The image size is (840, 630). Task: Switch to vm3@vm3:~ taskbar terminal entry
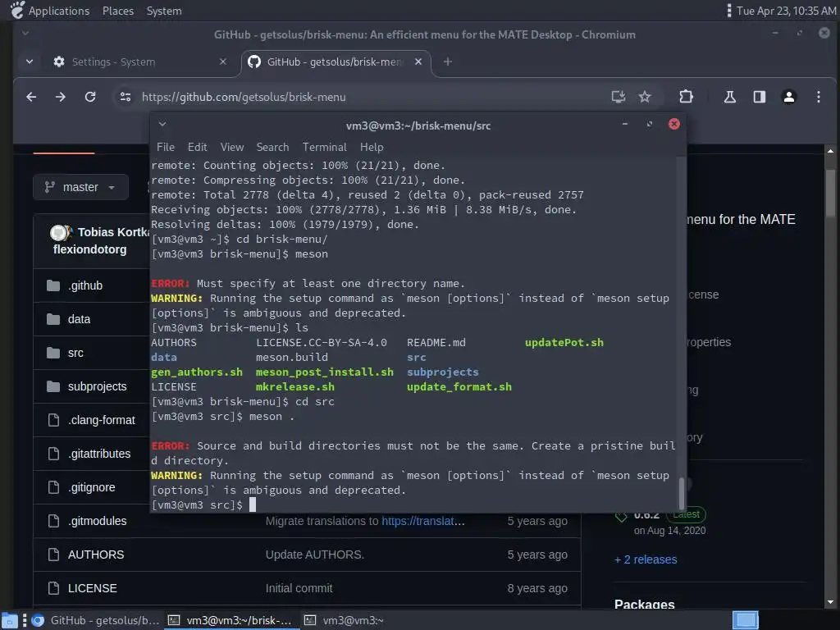[x=345, y=621]
